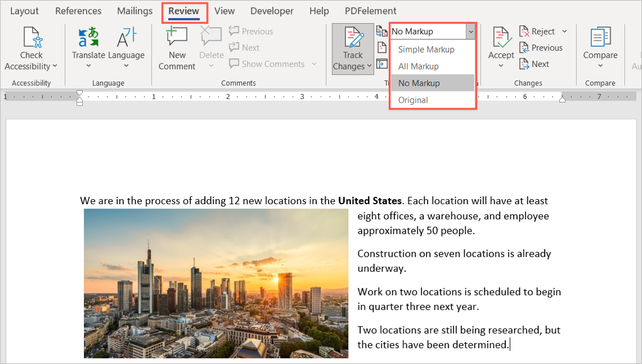Image resolution: width=642 pixels, height=364 pixels.
Task: Toggle Track Changes on or off
Action: tap(352, 39)
